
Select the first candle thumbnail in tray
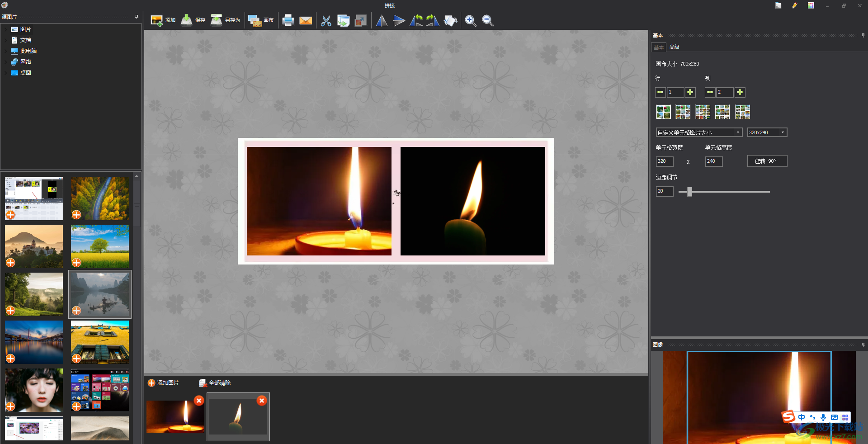coord(175,416)
